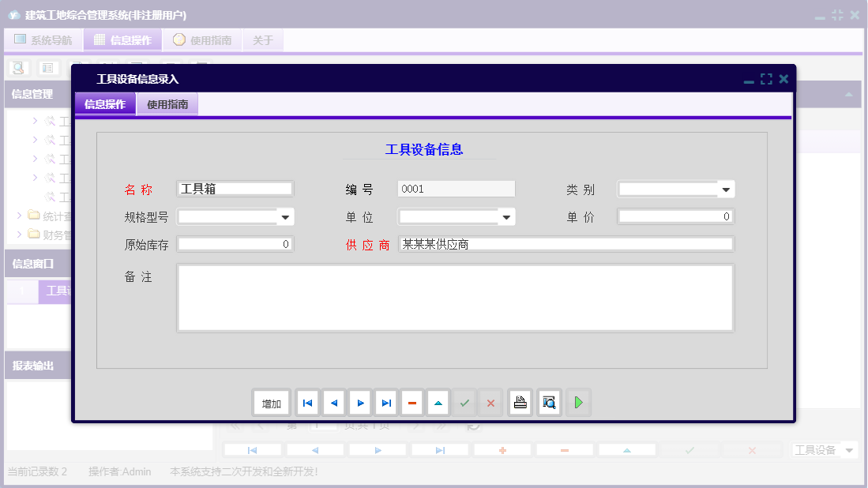The height and width of the screenshot is (488, 868).
Task: Cancel changes with the red X icon
Action: click(x=490, y=402)
